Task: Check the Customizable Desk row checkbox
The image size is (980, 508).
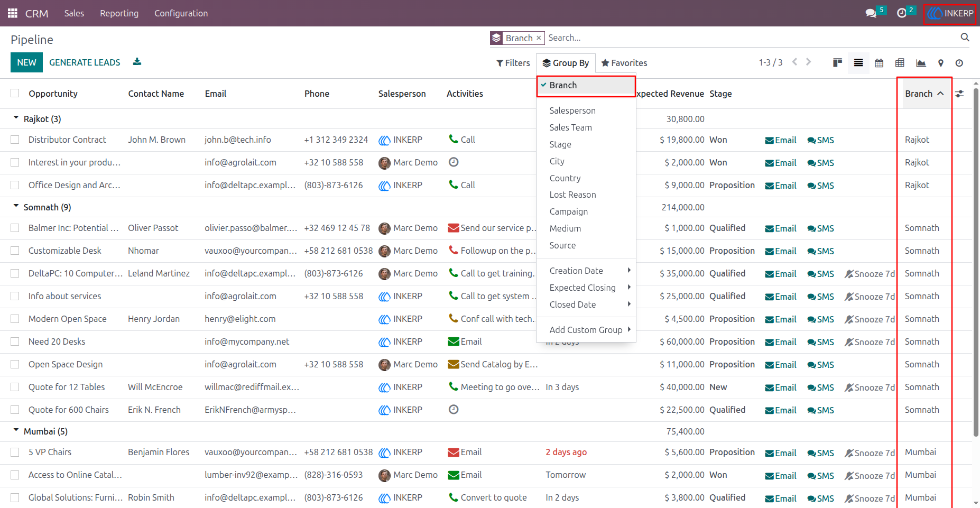Action: (x=15, y=251)
